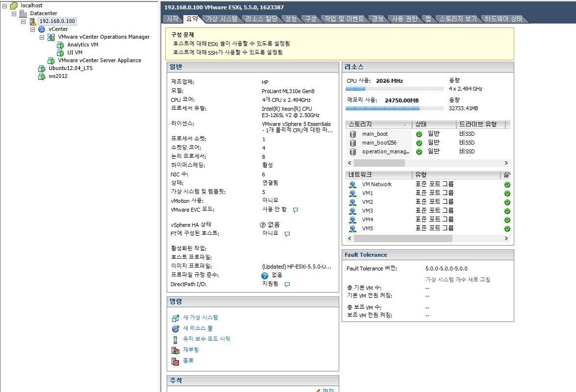
Task: Click the main_boot datastore icon
Action: [x=353, y=134]
